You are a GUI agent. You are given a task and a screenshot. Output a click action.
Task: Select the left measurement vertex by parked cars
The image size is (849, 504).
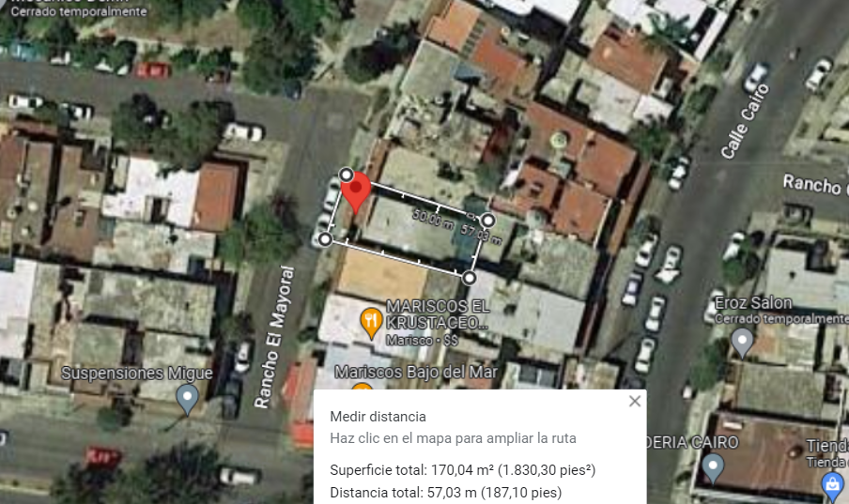[325, 238]
